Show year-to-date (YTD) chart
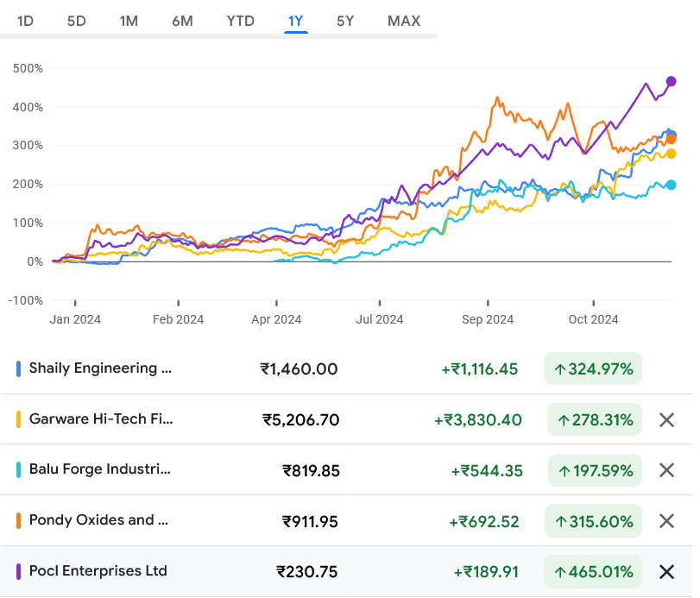700x598 pixels. [240, 21]
